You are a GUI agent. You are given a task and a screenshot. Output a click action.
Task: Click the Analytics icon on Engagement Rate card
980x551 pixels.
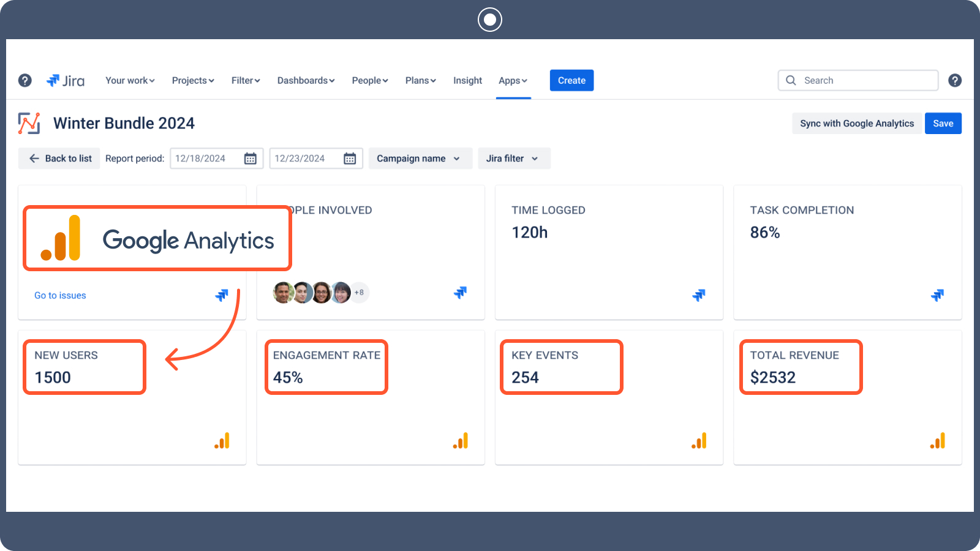click(460, 441)
